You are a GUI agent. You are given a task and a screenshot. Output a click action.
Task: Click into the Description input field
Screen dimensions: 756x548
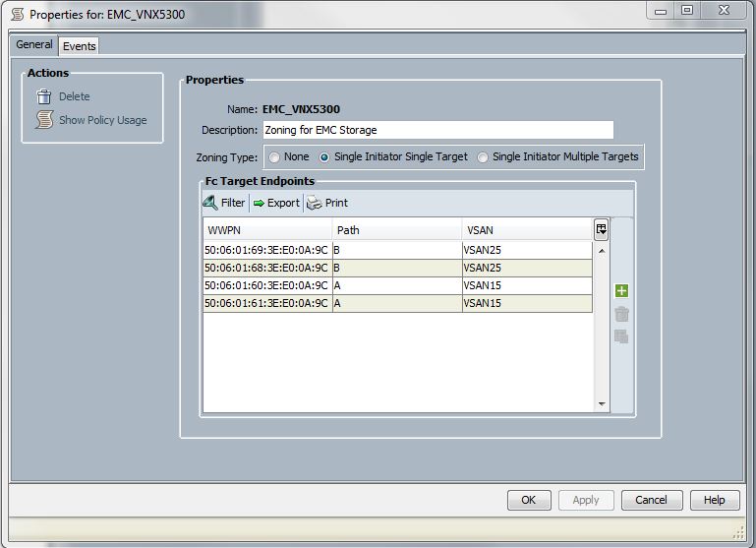[x=437, y=130]
